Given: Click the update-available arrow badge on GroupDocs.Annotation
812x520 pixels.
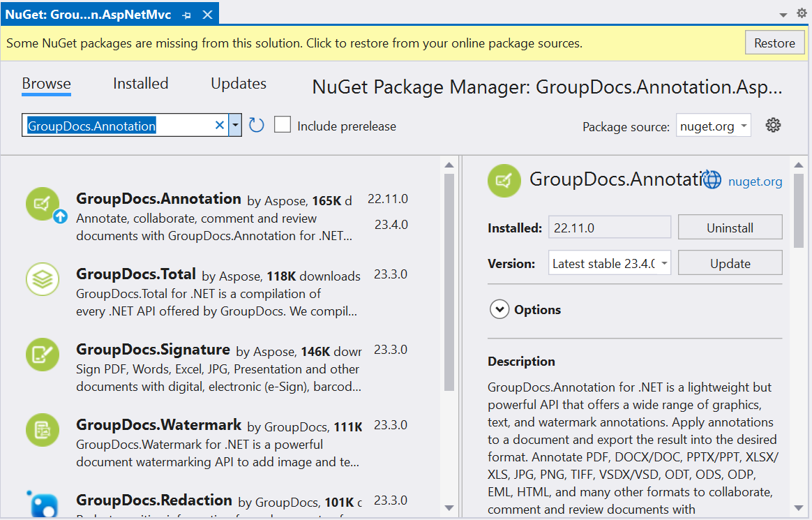Looking at the screenshot, I should [x=61, y=216].
